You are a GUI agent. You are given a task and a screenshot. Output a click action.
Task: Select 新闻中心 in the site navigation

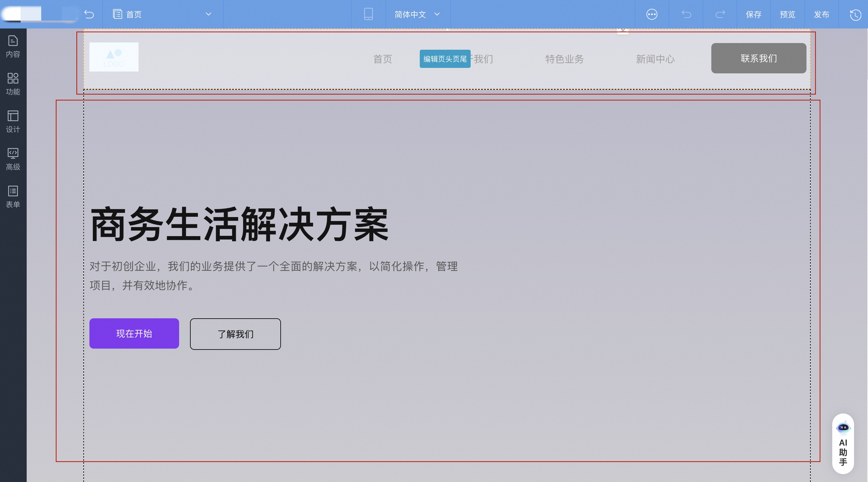point(655,59)
